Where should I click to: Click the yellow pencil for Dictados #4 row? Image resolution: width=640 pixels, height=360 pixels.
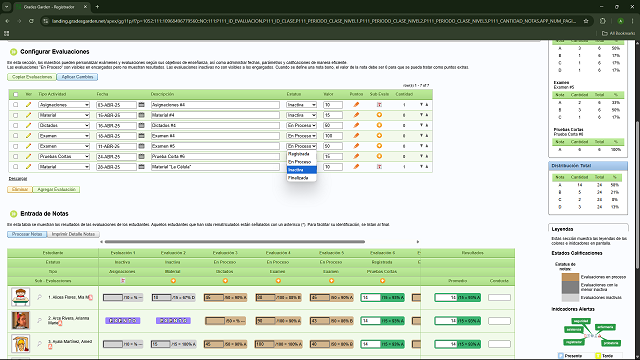28,125
